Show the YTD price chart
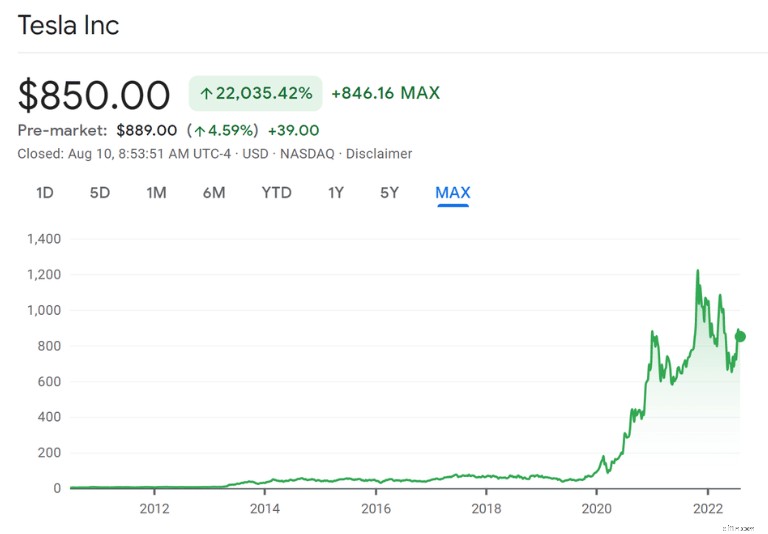Viewport: 768px width, 534px height. click(276, 193)
